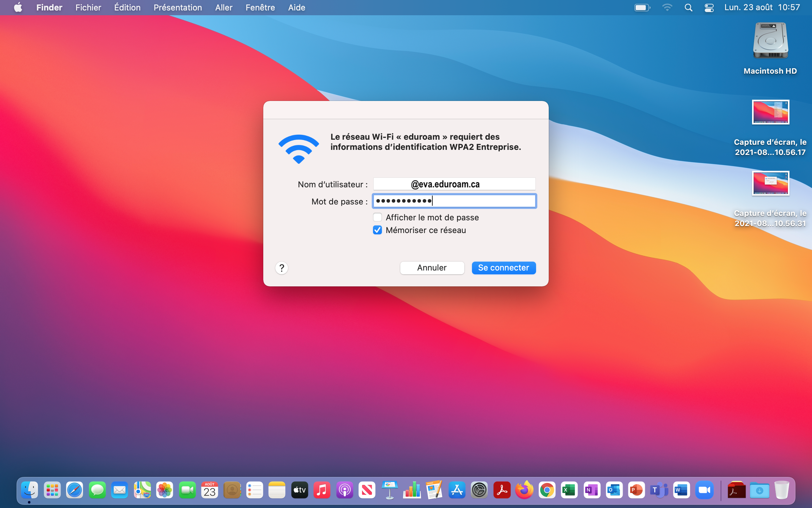The width and height of the screenshot is (812, 508).
Task: Launch Safari from the Dock
Action: click(75, 490)
